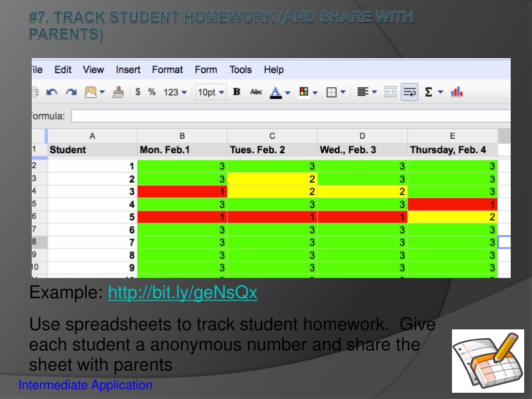Select row 8 header
The height and width of the screenshot is (399, 532).
[39, 242]
